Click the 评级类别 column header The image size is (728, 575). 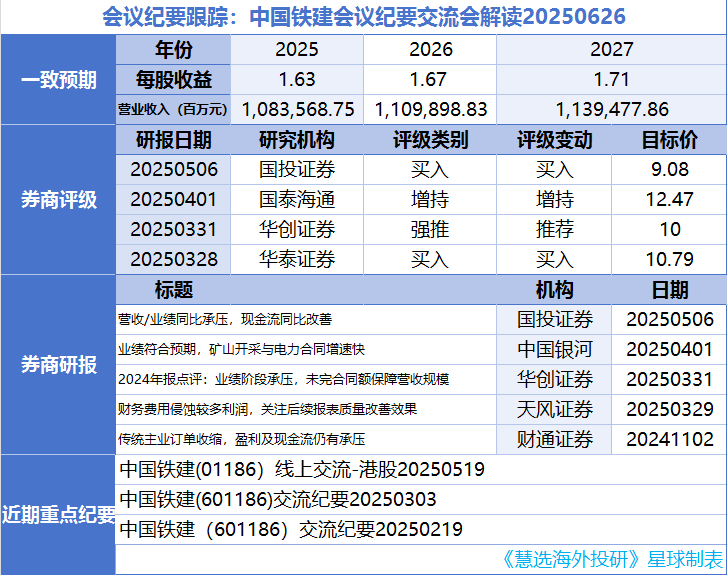pyautogui.click(x=430, y=140)
